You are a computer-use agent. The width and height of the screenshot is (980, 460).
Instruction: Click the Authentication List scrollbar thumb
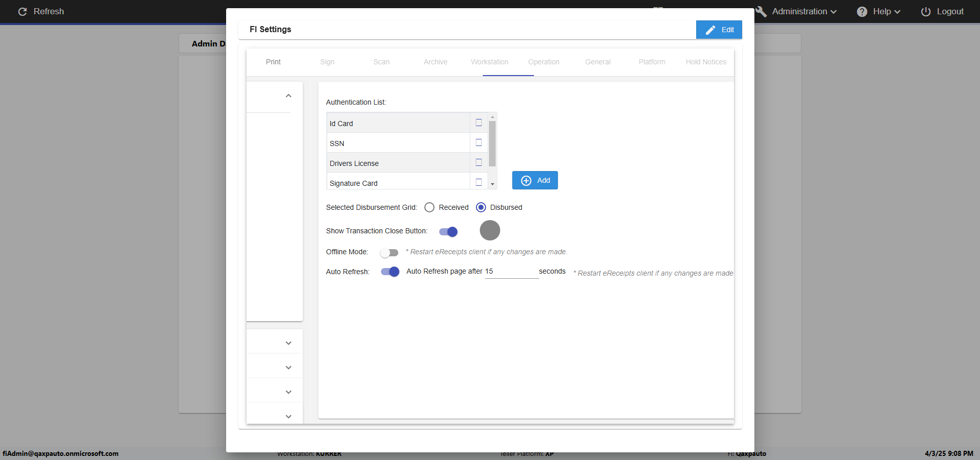[493, 143]
